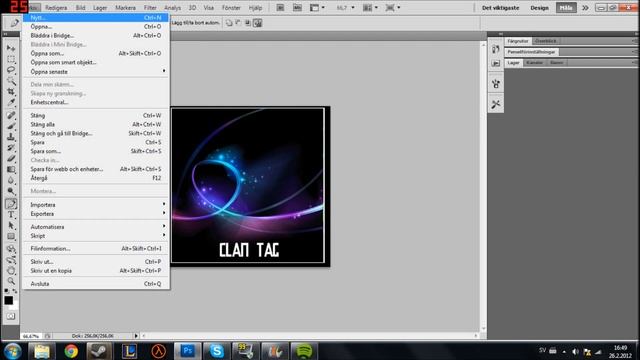Select the Gradient tool
Image resolution: width=640 pixels, height=360 pixels.
point(11,169)
